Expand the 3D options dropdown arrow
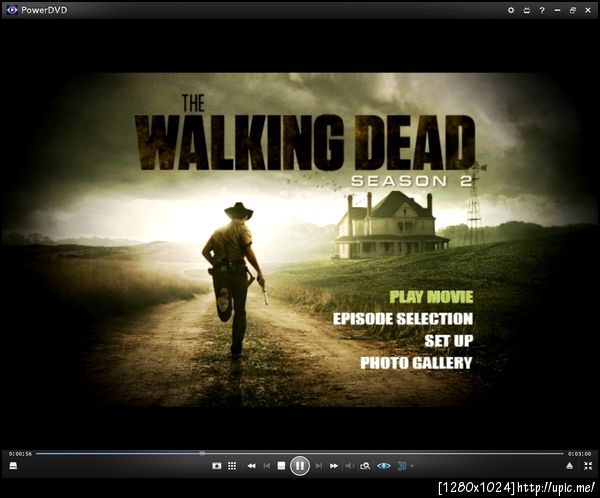Viewport: 600px width, 498px height. [412, 466]
